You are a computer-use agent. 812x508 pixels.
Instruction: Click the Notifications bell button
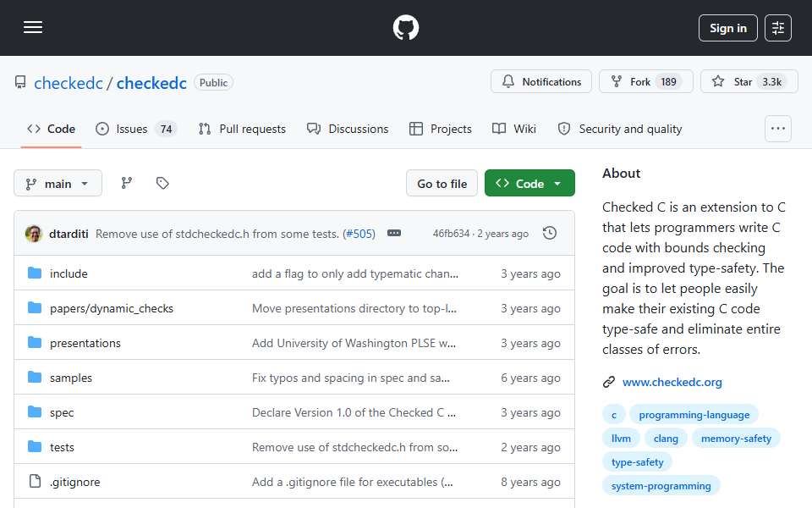click(541, 82)
